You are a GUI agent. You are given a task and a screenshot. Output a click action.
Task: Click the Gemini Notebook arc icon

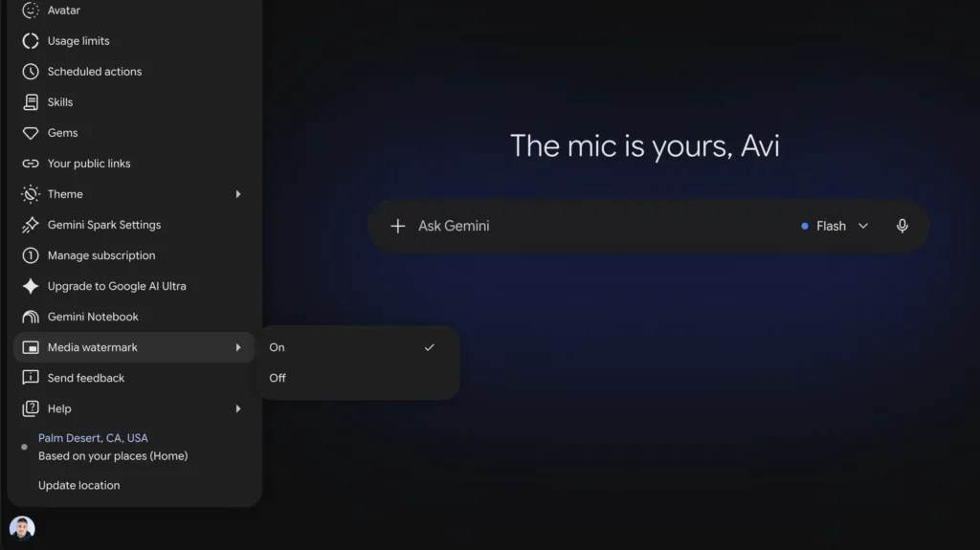pyautogui.click(x=30, y=317)
